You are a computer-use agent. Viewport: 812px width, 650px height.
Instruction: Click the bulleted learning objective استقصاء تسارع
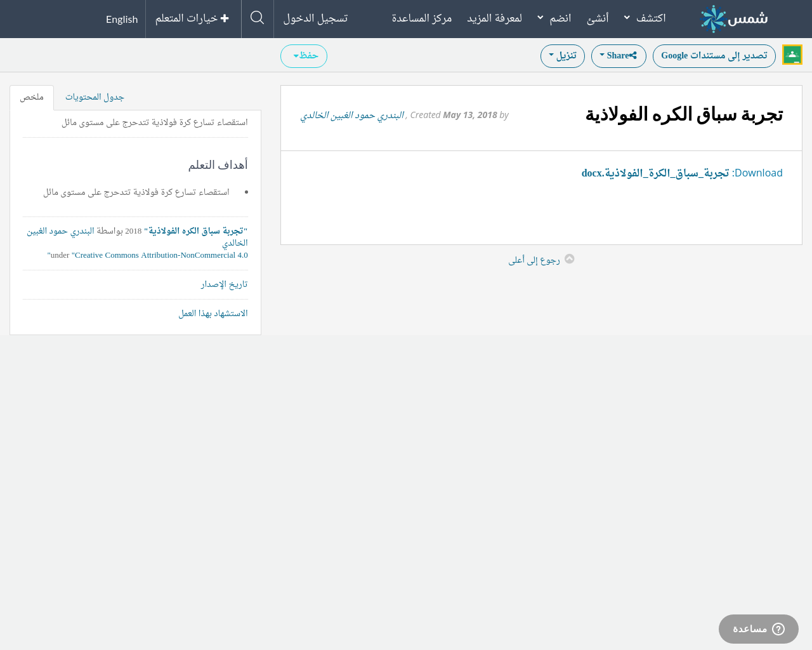(x=136, y=192)
